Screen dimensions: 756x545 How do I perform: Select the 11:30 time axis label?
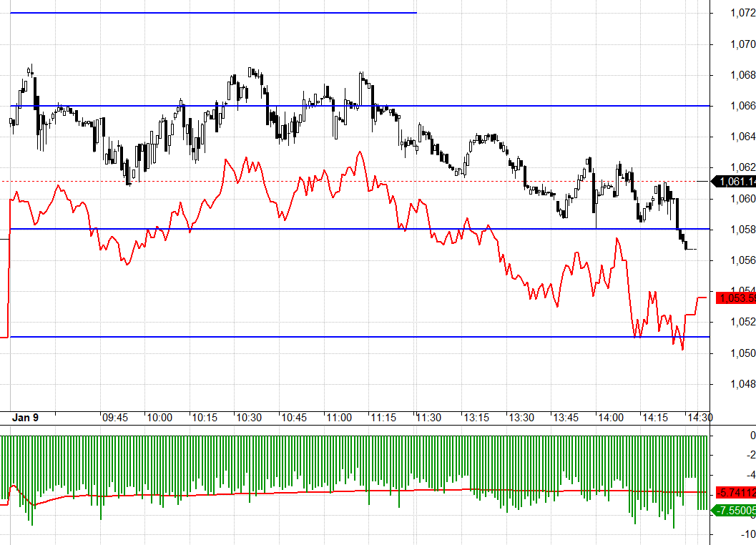click(428, 418)
